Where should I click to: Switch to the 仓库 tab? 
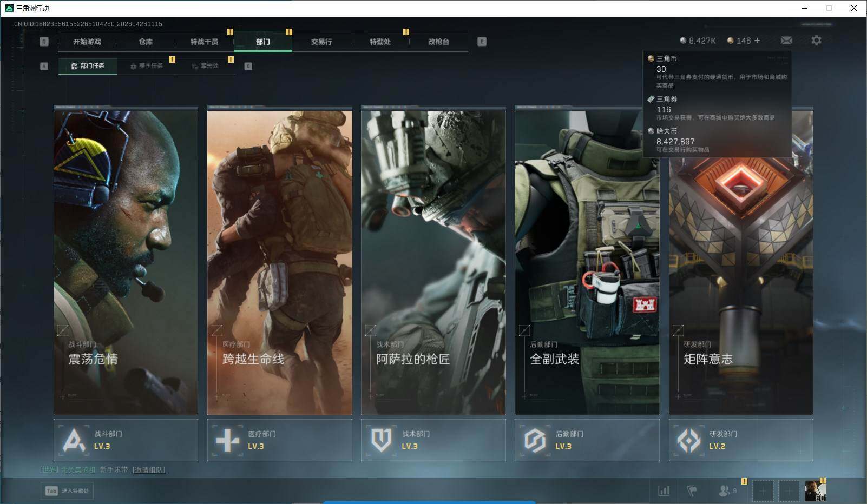pyautogui.click(x=146, y=42)
